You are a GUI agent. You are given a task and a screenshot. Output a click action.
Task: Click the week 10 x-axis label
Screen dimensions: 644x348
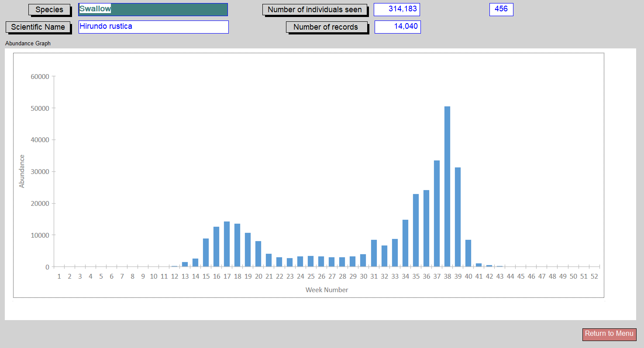[154, 276]
